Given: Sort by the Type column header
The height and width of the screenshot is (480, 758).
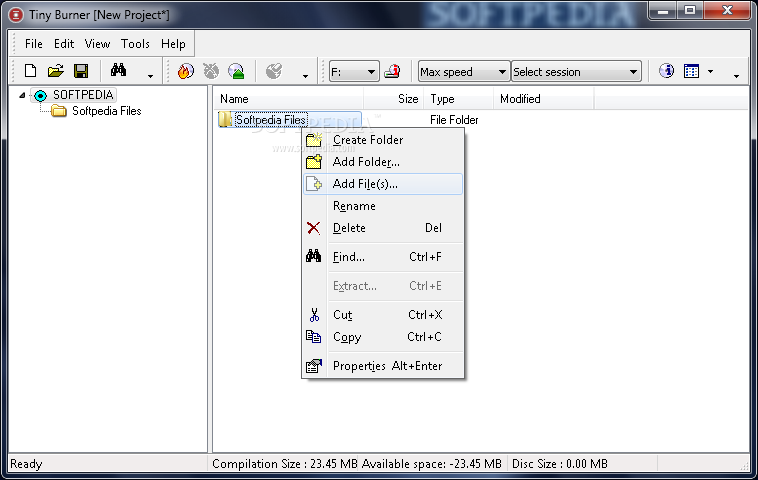Looking at the screenshot, I should pos(459,99).
